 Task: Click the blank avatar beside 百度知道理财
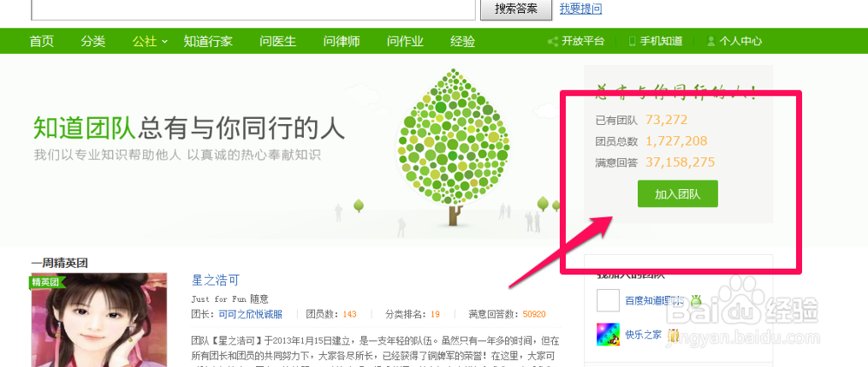tap(608, 300)
